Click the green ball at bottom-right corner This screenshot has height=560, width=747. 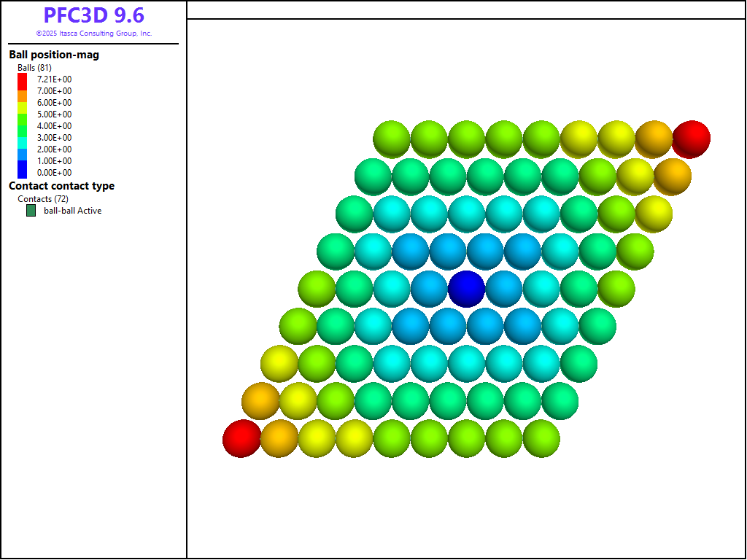[541, 438]
